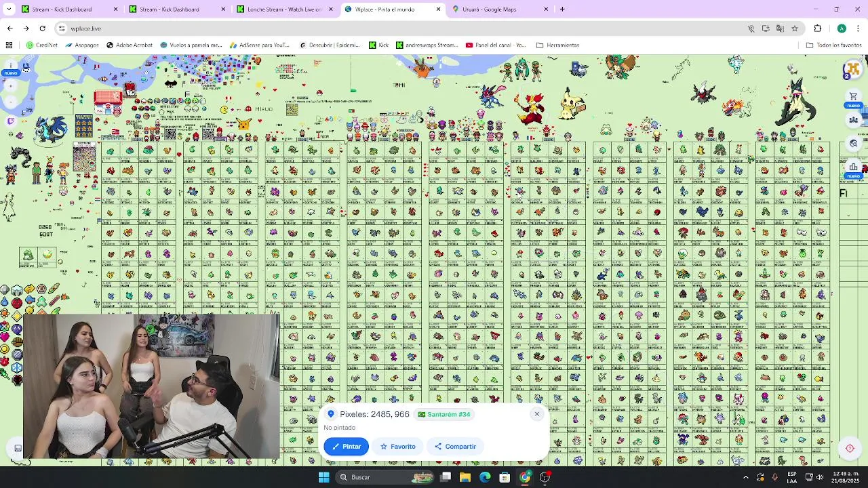Open the alliance group button
The width and height of the screenshot is (868, 488).
click(x=854, y=120)
